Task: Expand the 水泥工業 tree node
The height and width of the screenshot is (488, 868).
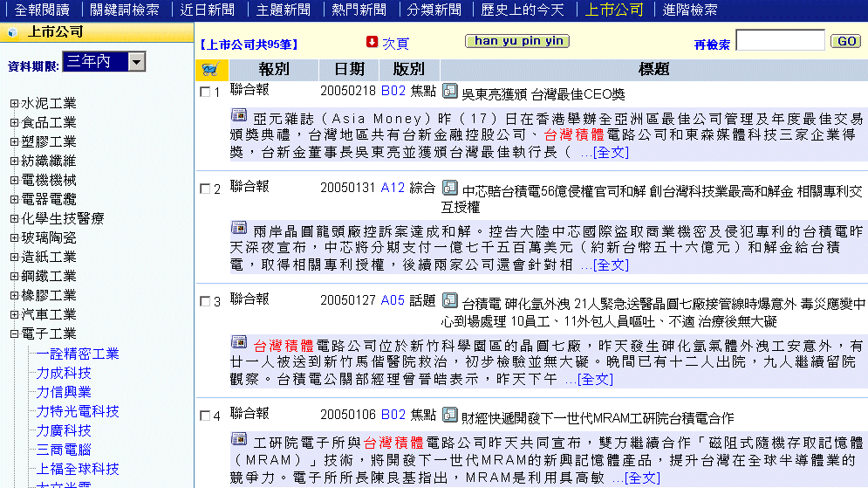Action: (x=14, y=103)
